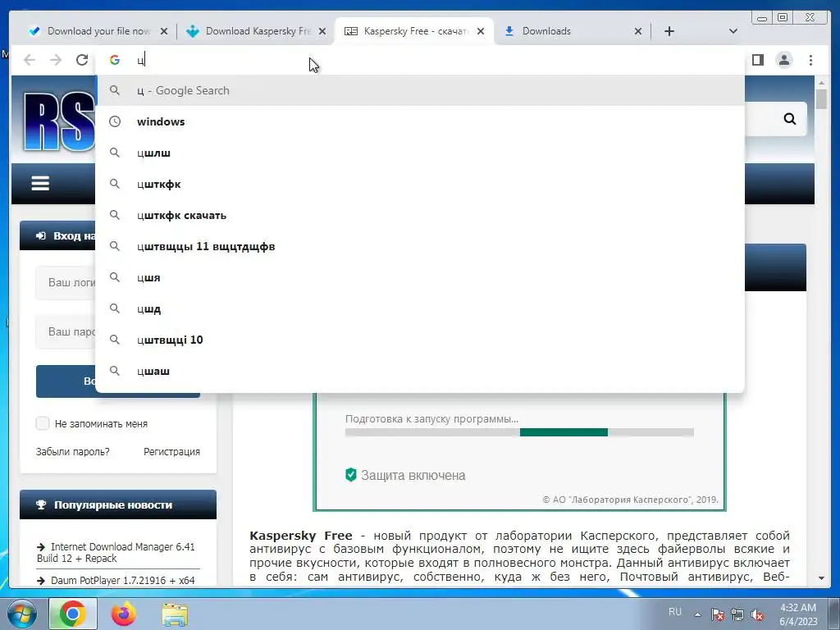Click the Action Center flag tray icon
840x630 pixels.
click(x=718, y=614)
